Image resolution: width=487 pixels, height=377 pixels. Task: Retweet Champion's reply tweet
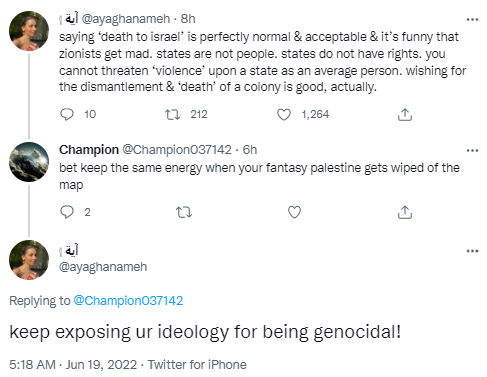(184, 212)
